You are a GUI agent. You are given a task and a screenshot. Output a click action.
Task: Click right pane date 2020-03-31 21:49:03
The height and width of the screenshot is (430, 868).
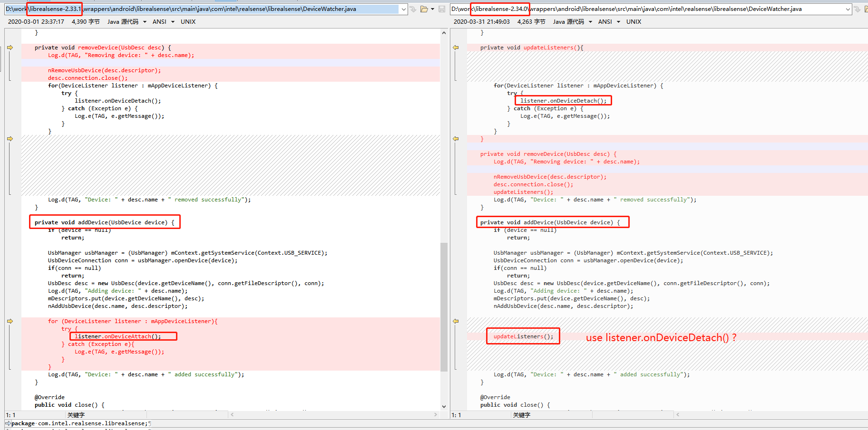coord(482,22)
